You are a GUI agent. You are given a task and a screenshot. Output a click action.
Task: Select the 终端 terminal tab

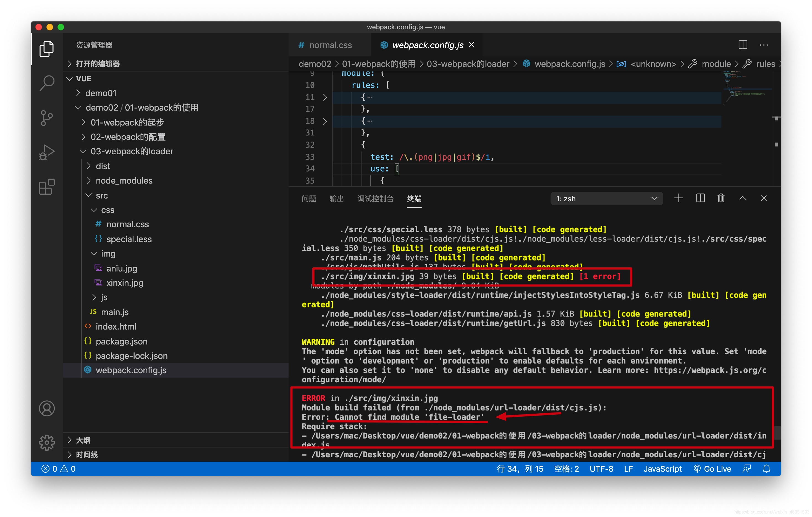tap(414, 199)
